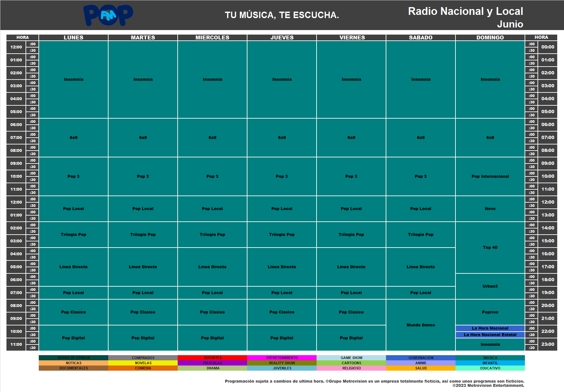Click the GAME SHOW legend swatch
564x392 pixels.
point(351,358)
